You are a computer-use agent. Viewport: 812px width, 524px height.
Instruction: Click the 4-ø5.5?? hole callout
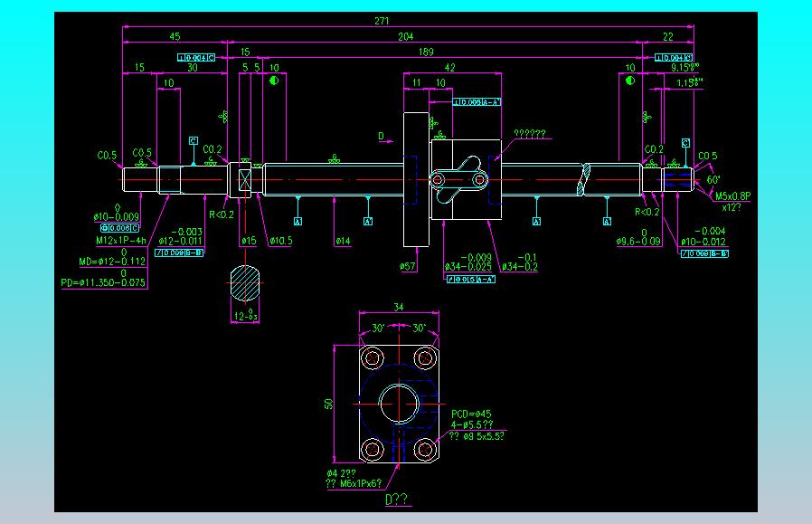472,425
